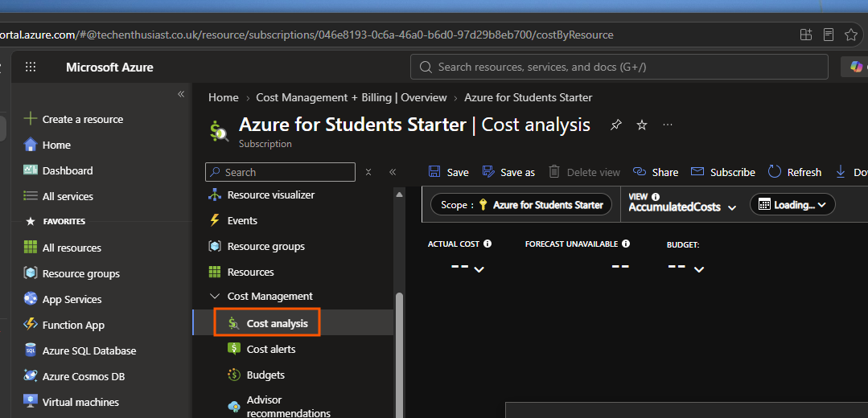
Task: Focus the global search resources box
Action: point(619,67)
